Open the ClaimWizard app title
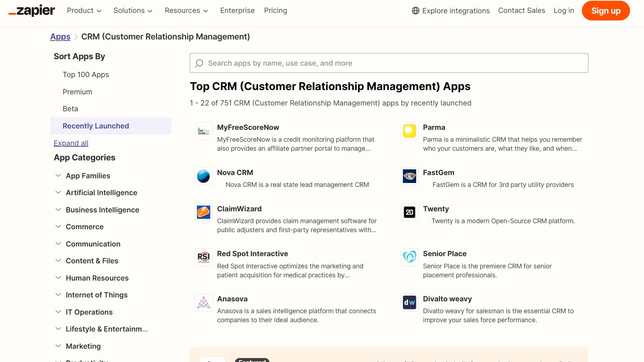The height and width of the screenshot is (362, 644). 239,209
